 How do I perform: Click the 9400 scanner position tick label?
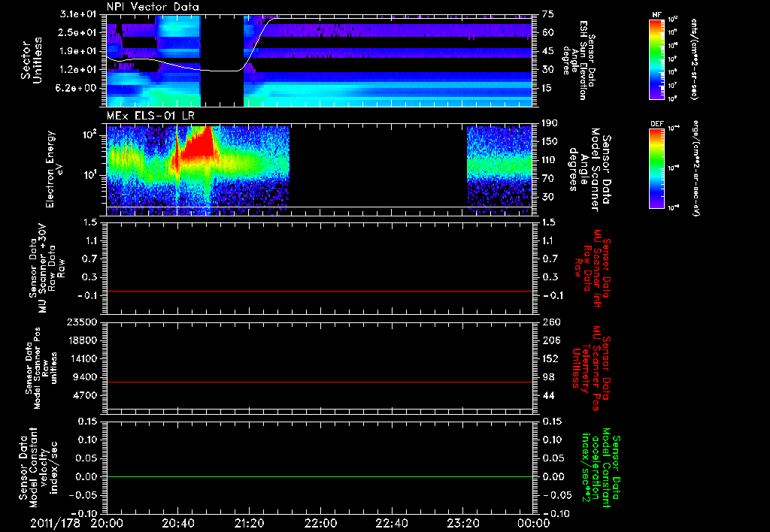(86, 377)
